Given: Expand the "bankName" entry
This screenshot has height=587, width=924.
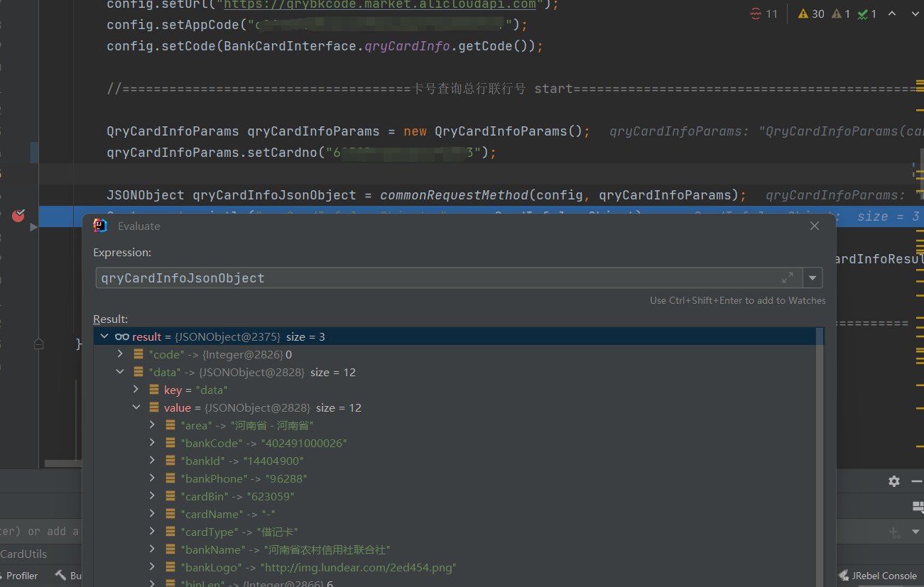Looking at the screenshot, I should (152, 549).
